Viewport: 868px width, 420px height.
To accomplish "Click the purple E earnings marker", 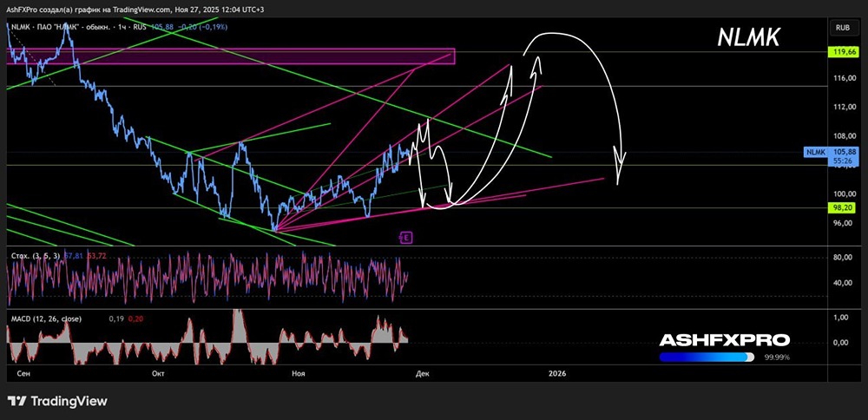I will (405, 238).
